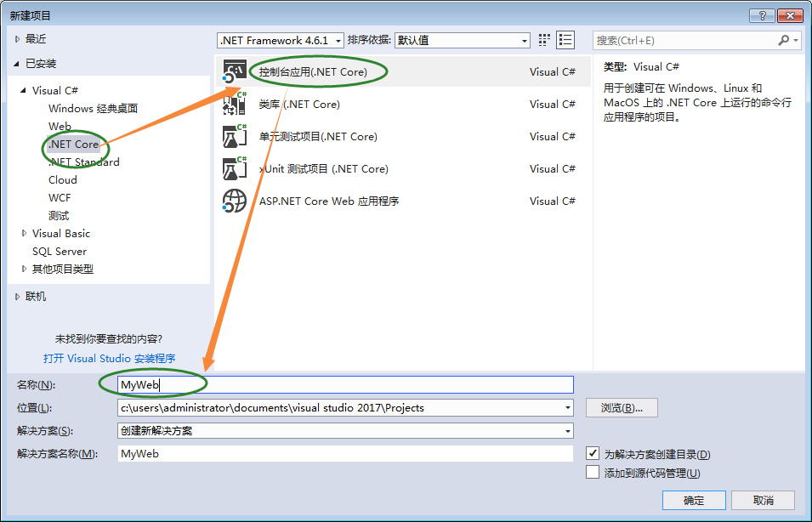
Task: Select the 其他项目类型 label
Action: click(x=63, y=269)
